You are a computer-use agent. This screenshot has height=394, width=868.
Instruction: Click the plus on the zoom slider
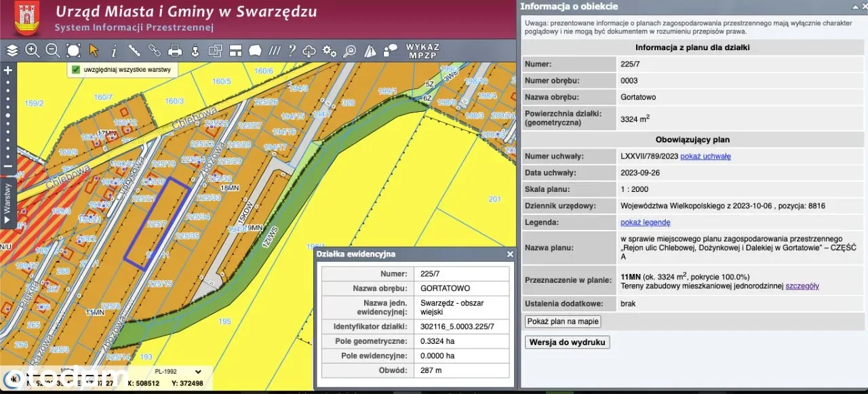[7, 70]
